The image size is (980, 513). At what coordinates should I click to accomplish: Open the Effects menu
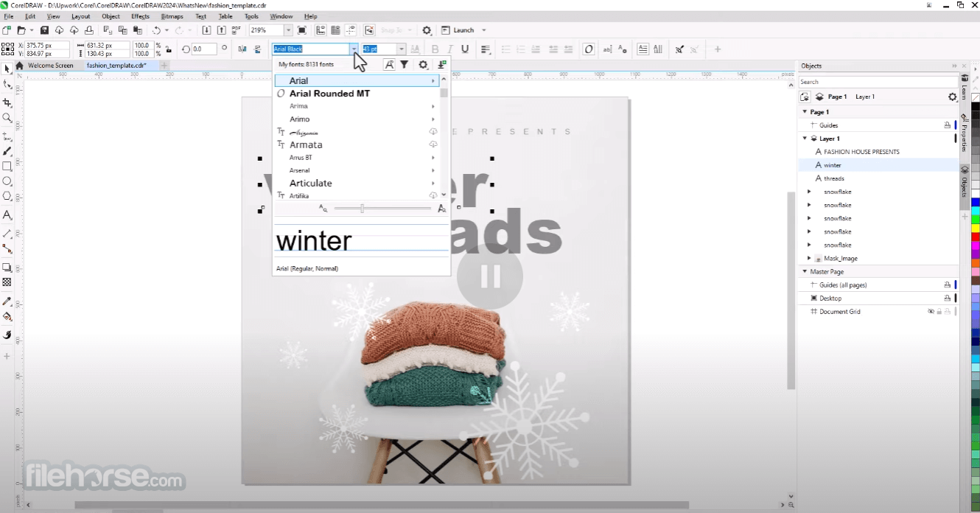[x=140, y=16]
